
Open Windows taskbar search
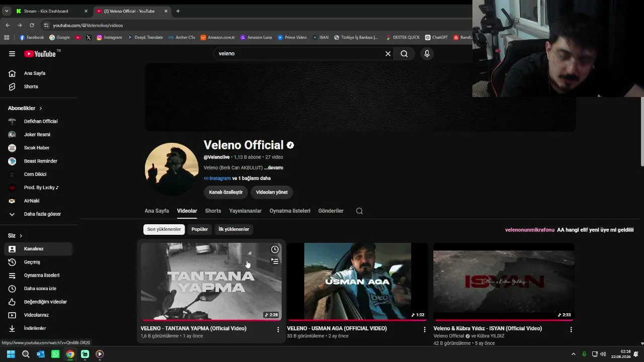tap(26, 354)
